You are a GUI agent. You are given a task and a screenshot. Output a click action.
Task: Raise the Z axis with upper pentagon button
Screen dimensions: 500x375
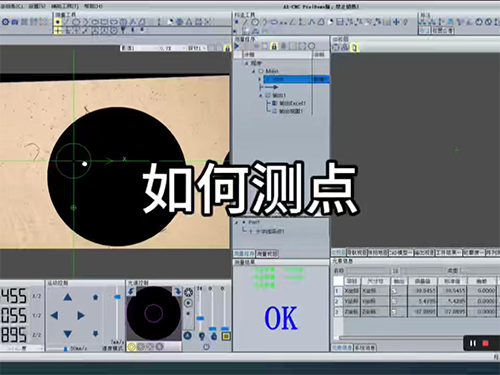(96, 297)
